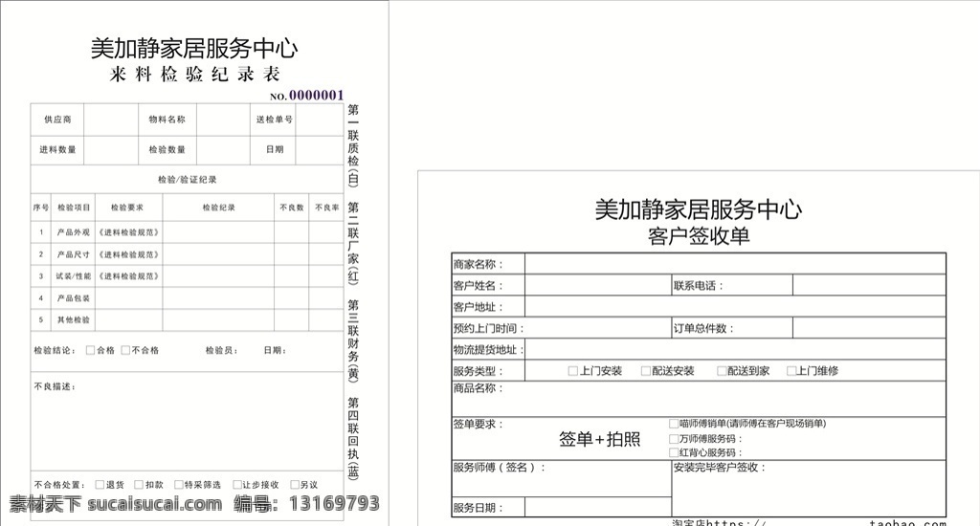Click the 不良描述 description area
Viewport: 980px width, 526px height.
pyautogui.click(x=187, y=426)
